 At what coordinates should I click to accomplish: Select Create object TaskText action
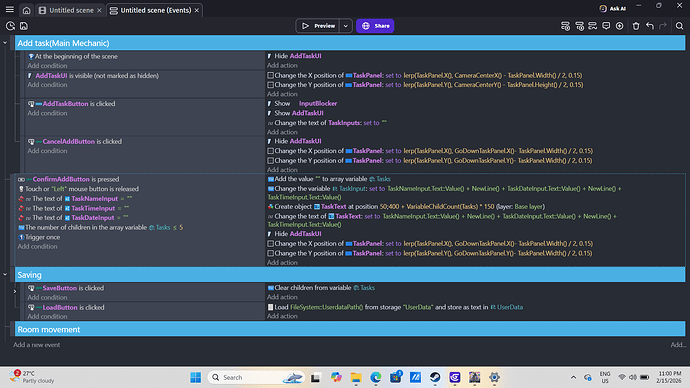(x=406, y=207)
